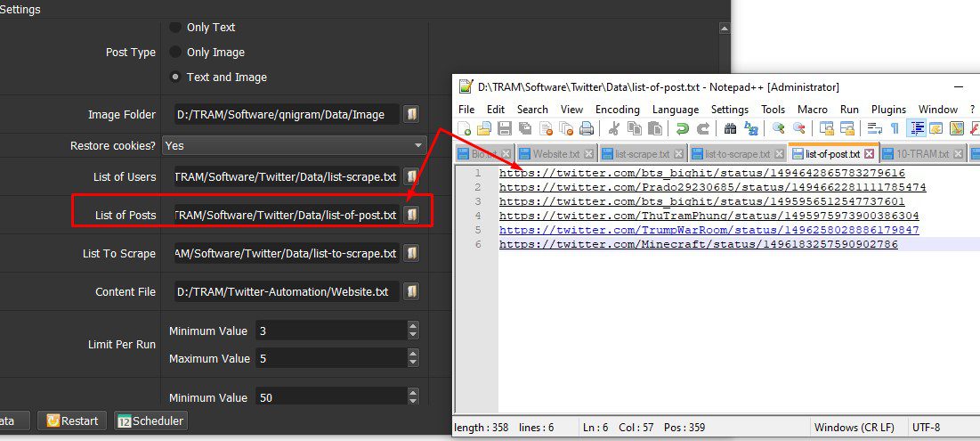Click the Print icon in Notepad++ toolbar

click(x=587, y=129)
